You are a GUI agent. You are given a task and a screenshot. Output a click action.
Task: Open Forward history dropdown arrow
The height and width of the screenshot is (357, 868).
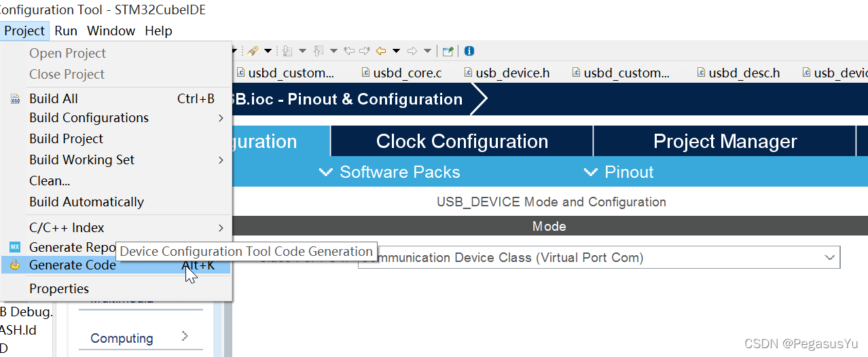427,51
